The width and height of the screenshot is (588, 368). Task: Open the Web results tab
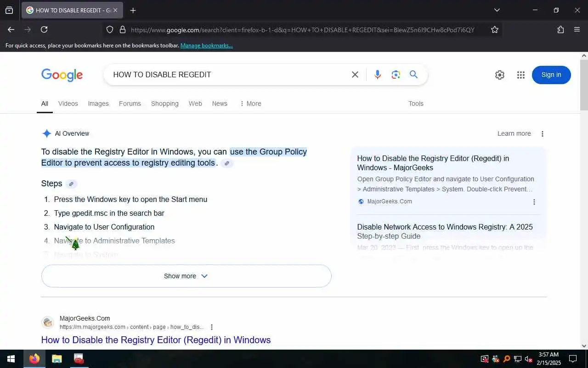195,103
